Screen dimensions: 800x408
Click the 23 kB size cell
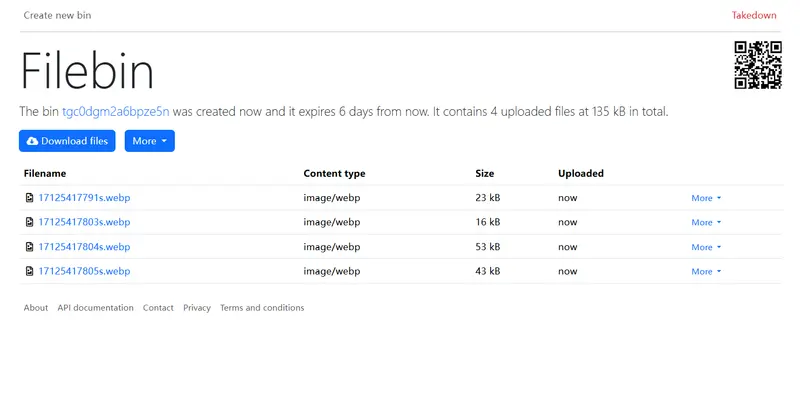488,198
